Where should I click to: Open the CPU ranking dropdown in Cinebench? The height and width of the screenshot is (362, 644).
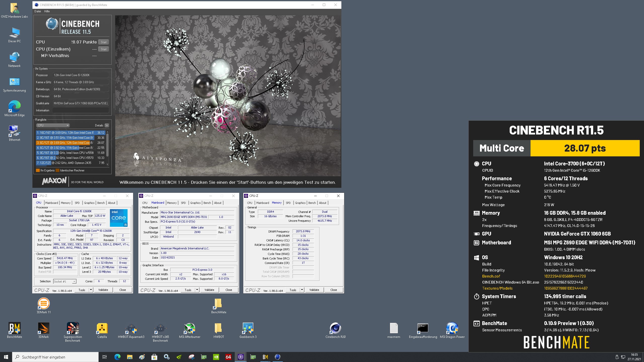53,125
